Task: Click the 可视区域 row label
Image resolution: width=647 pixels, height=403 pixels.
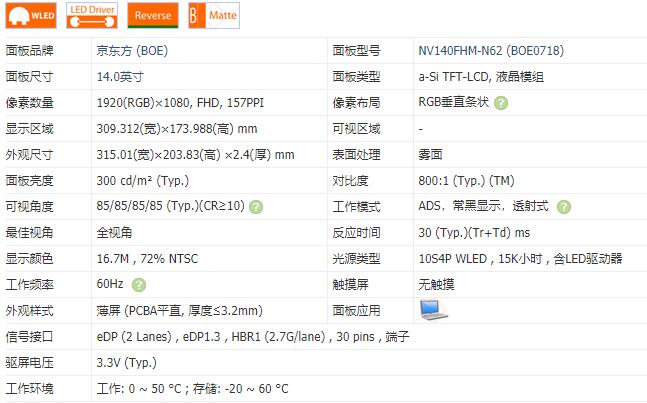Action: click(356, 129)
